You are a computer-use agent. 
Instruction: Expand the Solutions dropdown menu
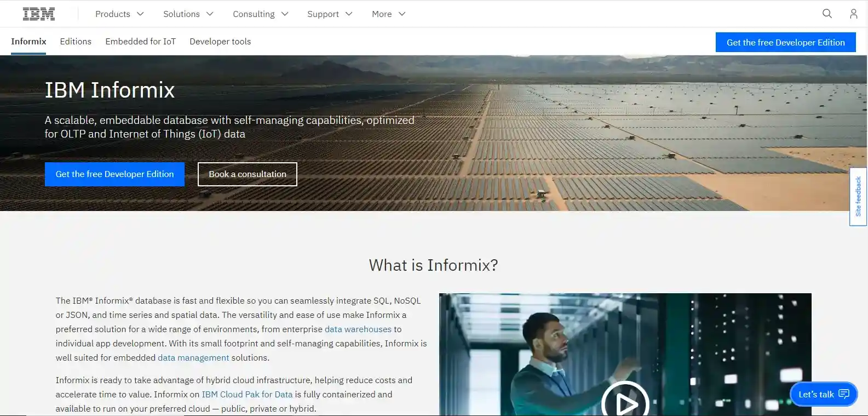coord(188,14)
